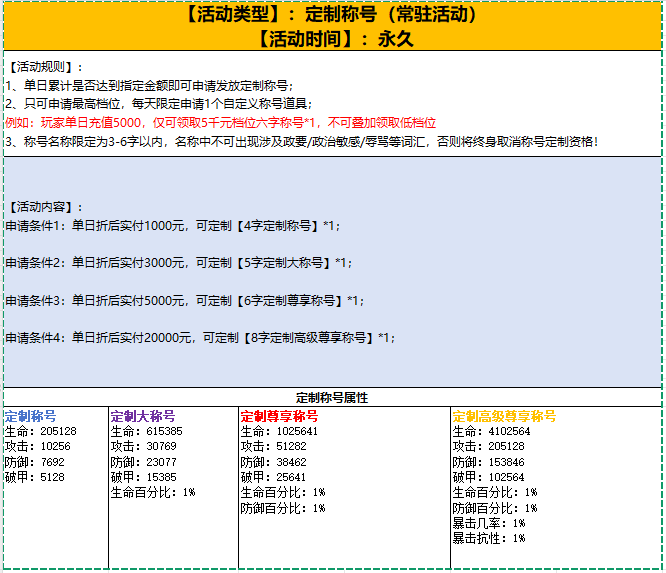The width and height of the screenshot is (666, 573).
Task: Click the 【活动规则】 heading text
Action: (x=46, y=67)
